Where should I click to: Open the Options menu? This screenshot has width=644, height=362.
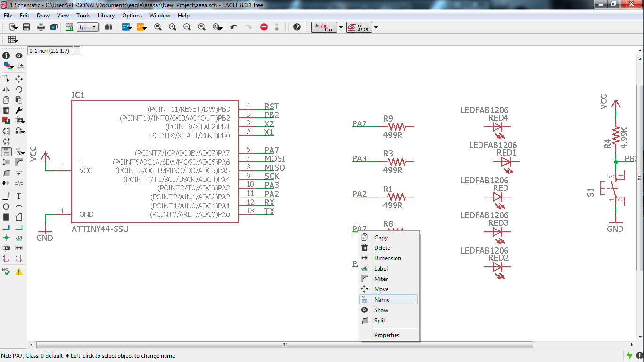coord(132,16)
